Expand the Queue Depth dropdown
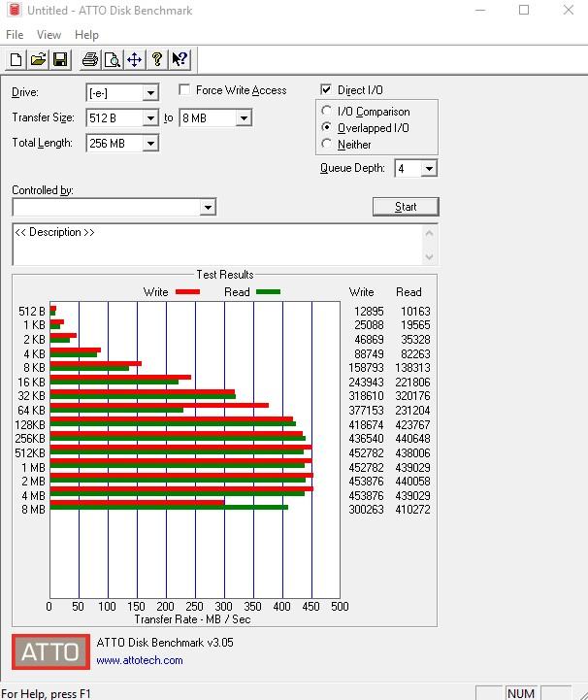The image size is (588, 700). 429,169
